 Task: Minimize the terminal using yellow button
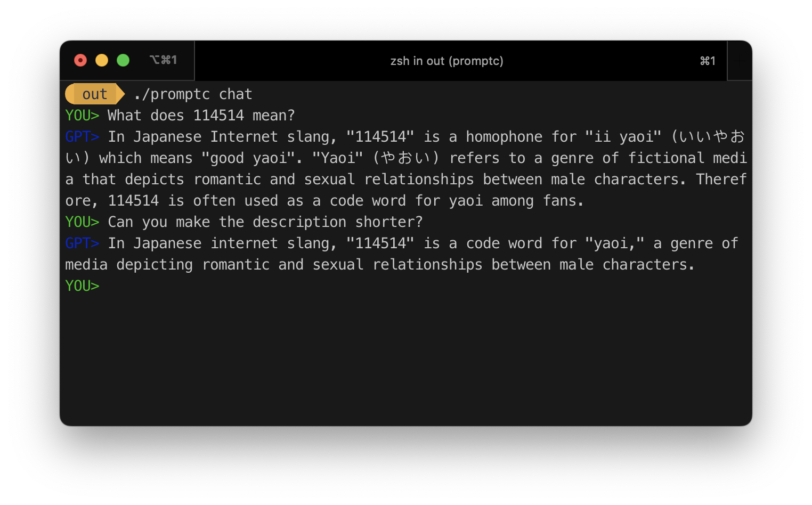102,60
